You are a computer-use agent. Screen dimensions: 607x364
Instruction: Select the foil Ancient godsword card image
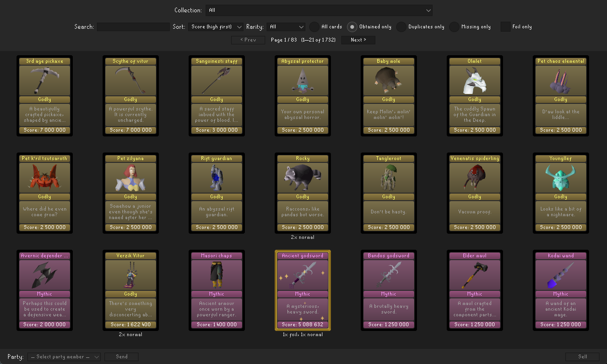pyautogui.click(x=303, y=275)
